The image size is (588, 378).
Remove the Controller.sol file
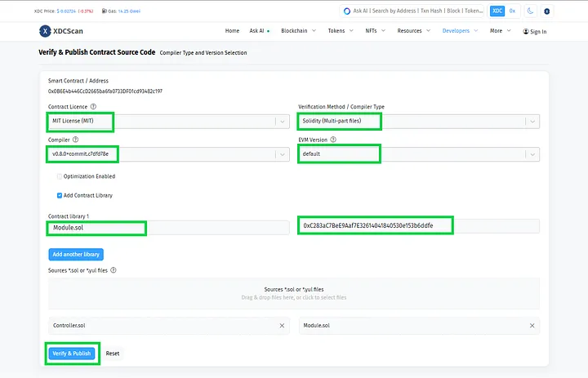tap(282, 326)
